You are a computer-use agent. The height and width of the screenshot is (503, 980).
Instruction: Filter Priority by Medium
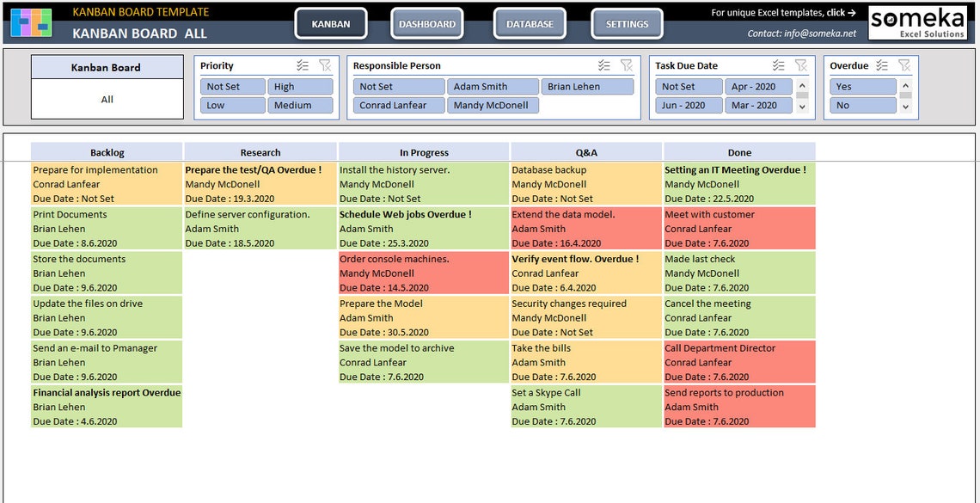pyautogui.click(x=301, y=106)
